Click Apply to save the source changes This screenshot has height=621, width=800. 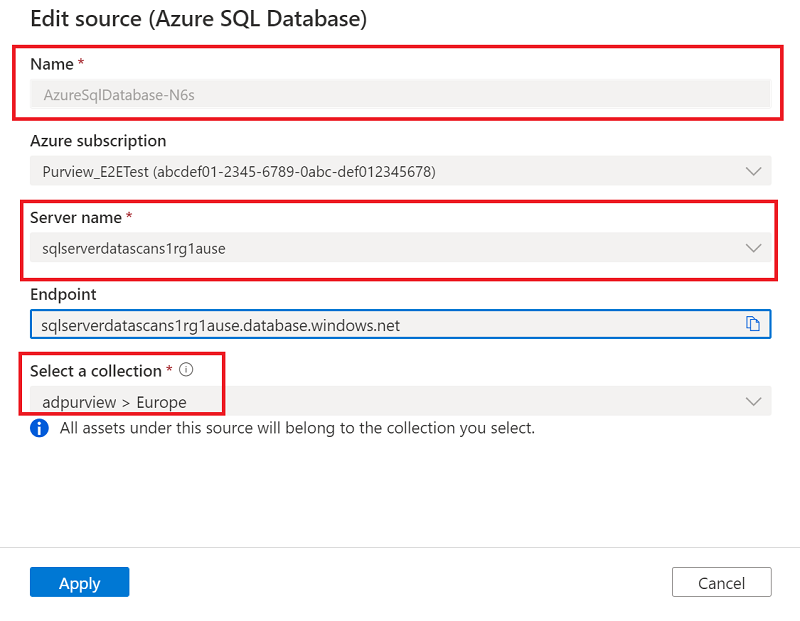[79, 582]
